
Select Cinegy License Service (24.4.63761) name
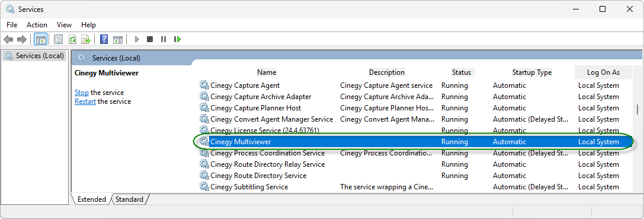coord(264,130)
